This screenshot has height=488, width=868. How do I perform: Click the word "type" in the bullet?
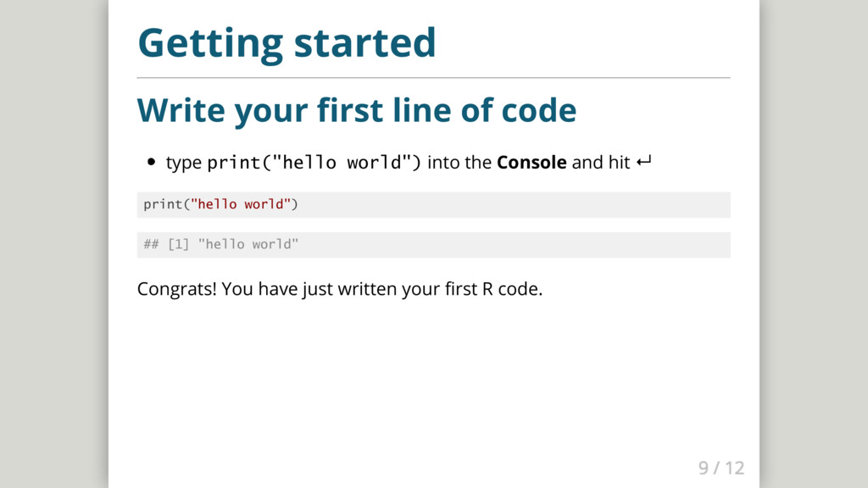tap(183, 163)
